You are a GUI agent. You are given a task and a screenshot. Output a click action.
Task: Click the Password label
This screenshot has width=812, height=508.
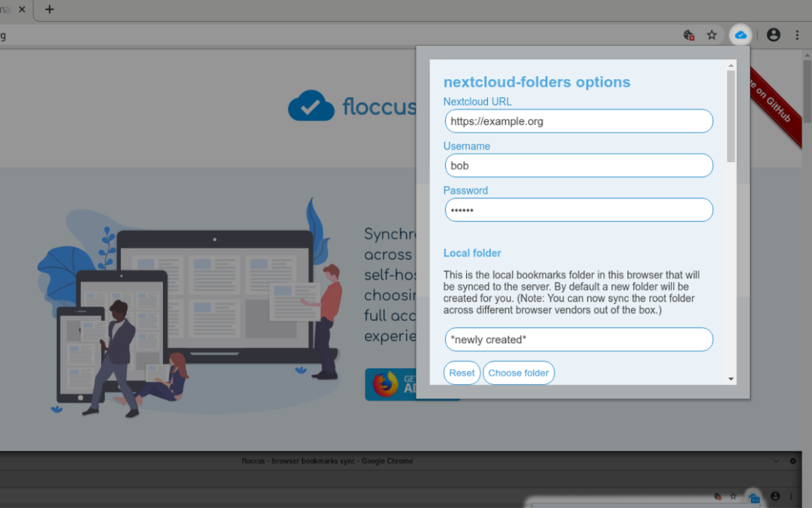point(465,190)
